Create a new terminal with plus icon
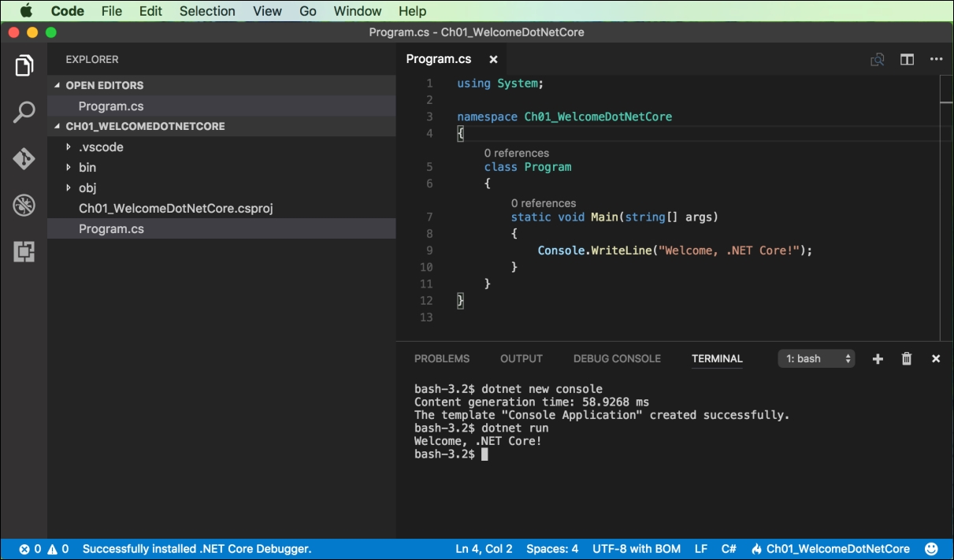The height and width of the screenshot is (560, 954). tap(878, 358)
